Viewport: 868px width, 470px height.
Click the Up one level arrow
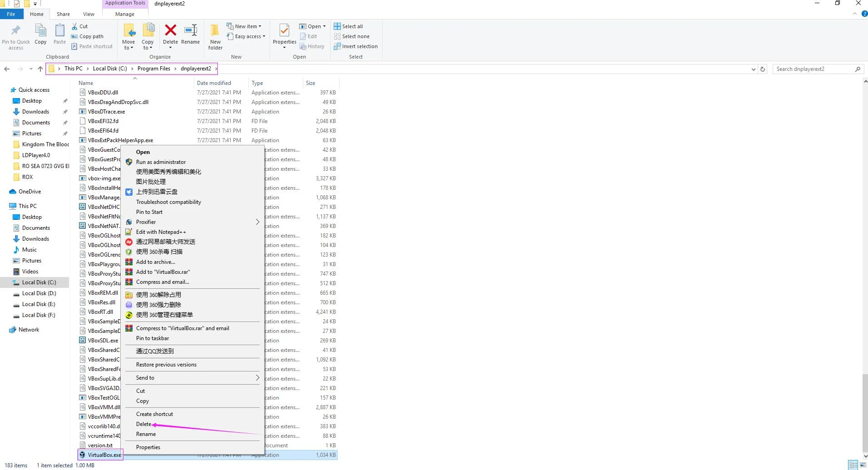40,69
